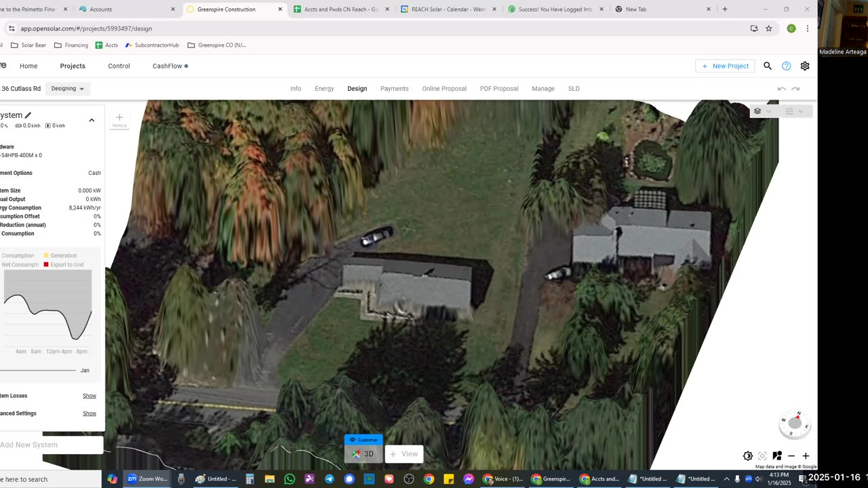Image resolution: width=868 pixels, height=488 pixels.
Task: Open the map layers dropdown
Action: [762, 111]
